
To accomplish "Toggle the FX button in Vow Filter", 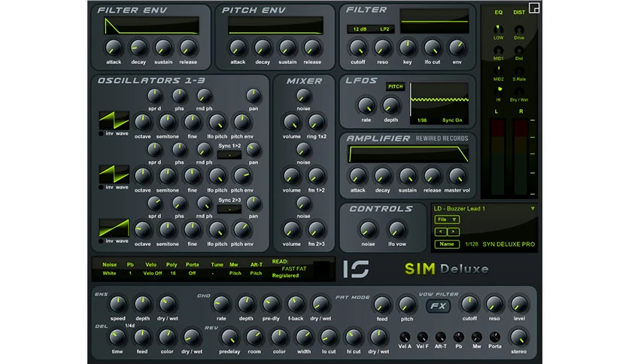I will point(438,306).
